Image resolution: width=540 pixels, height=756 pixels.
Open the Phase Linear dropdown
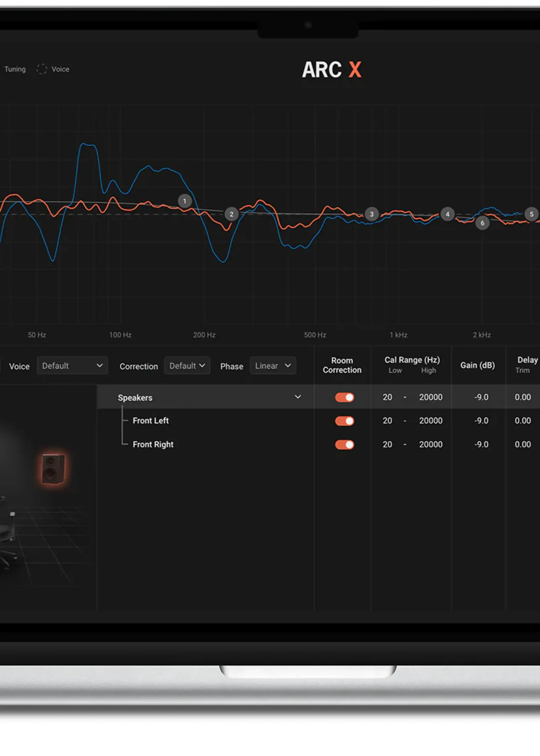[x=273, y=365]
